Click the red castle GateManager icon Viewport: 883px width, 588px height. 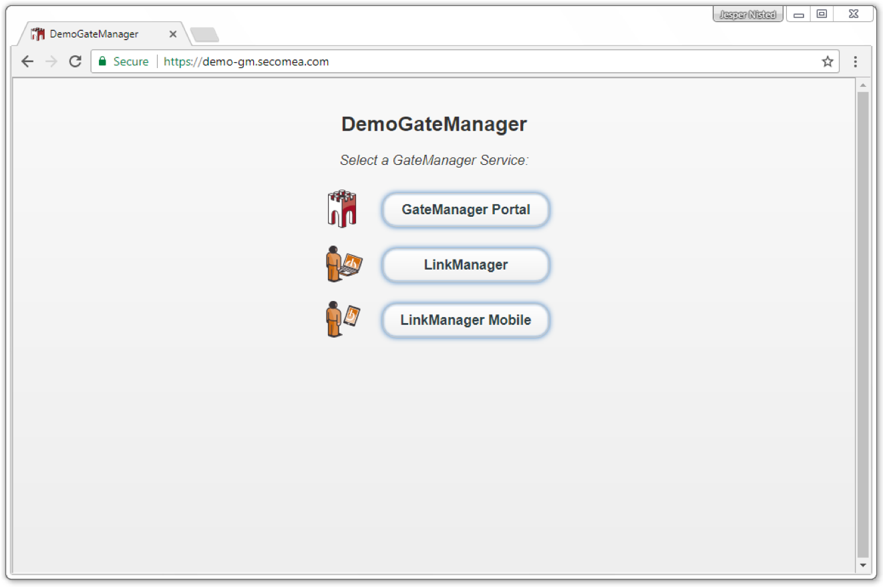(x=342, y=209)
